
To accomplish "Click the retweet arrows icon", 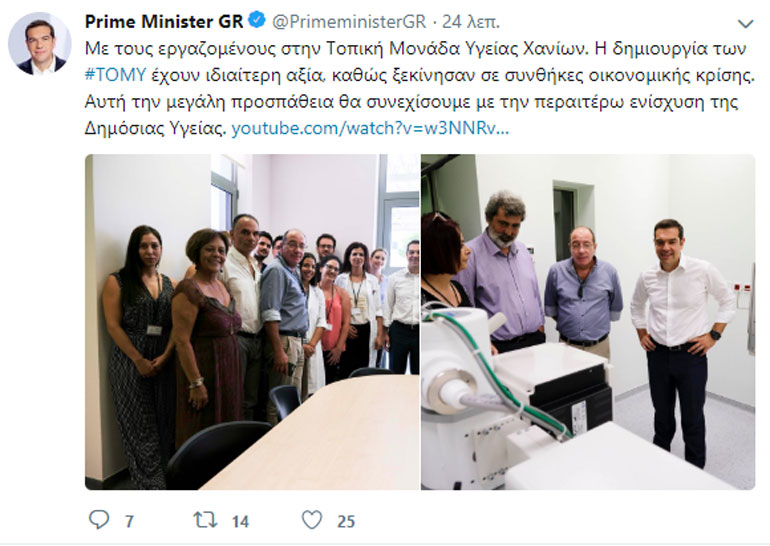I will pyautogui.click(x=205, y=520).
